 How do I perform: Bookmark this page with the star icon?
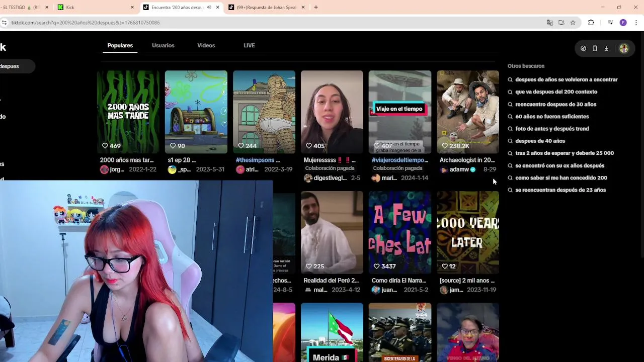tap(573, 23)
